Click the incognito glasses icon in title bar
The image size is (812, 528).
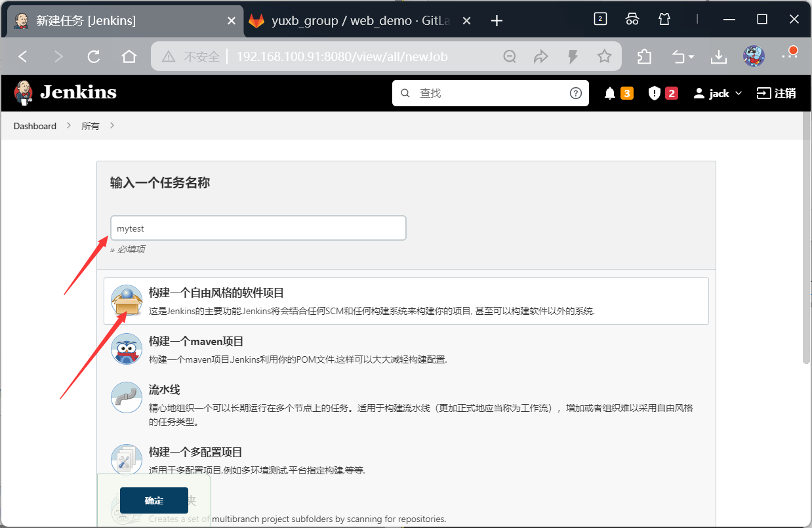(632, 19)
